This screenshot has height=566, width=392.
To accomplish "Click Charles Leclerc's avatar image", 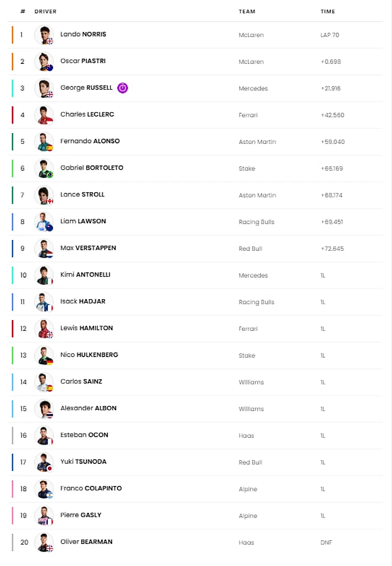I will [44, 115].
